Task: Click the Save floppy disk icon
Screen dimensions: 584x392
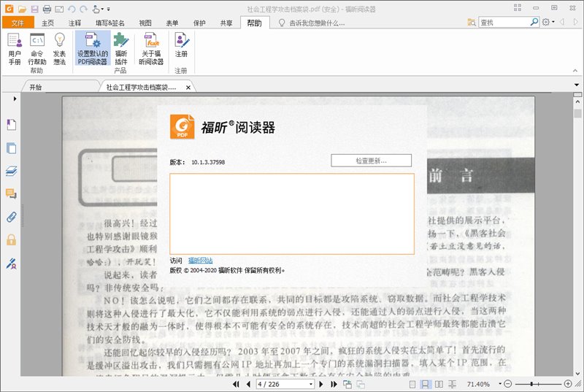Action: pos(34,9)
